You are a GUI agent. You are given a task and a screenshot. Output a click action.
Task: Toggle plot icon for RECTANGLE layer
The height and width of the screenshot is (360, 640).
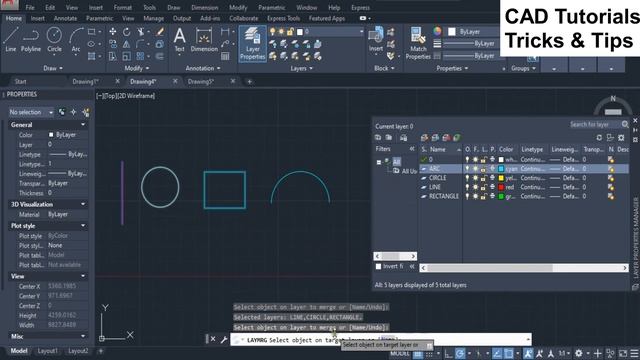point(492,196)
